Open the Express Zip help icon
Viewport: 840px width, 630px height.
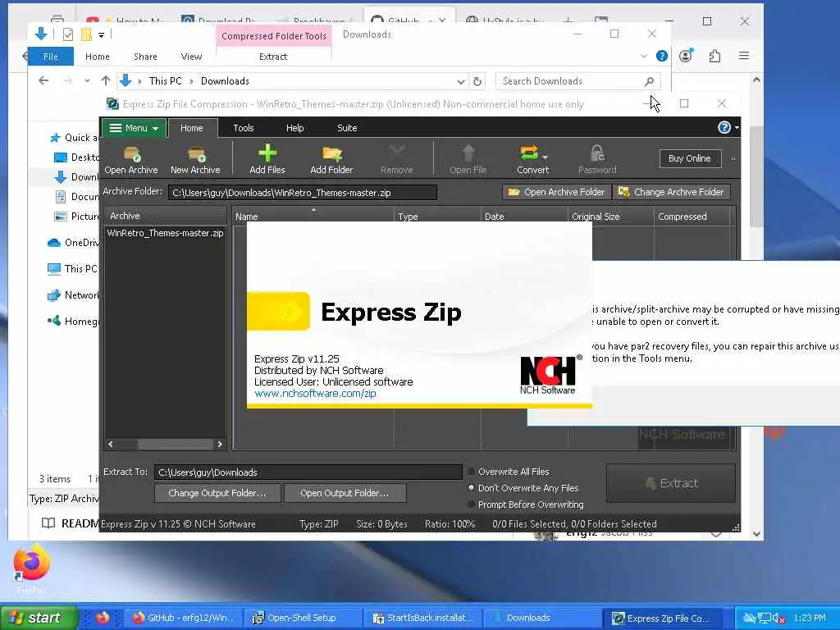pos(724,127)
